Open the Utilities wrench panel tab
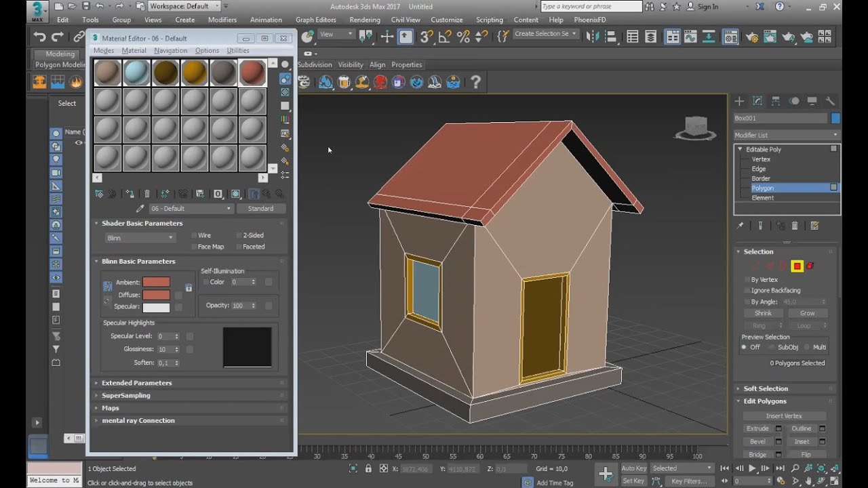Screen dimensions: 868x488 pyautogui.click(x=829, y=101)
